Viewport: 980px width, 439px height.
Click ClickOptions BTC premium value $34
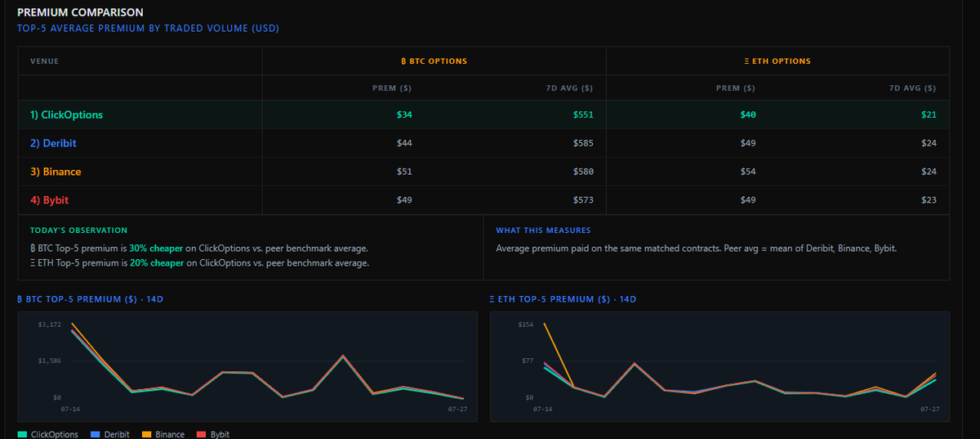click(404, 115)
